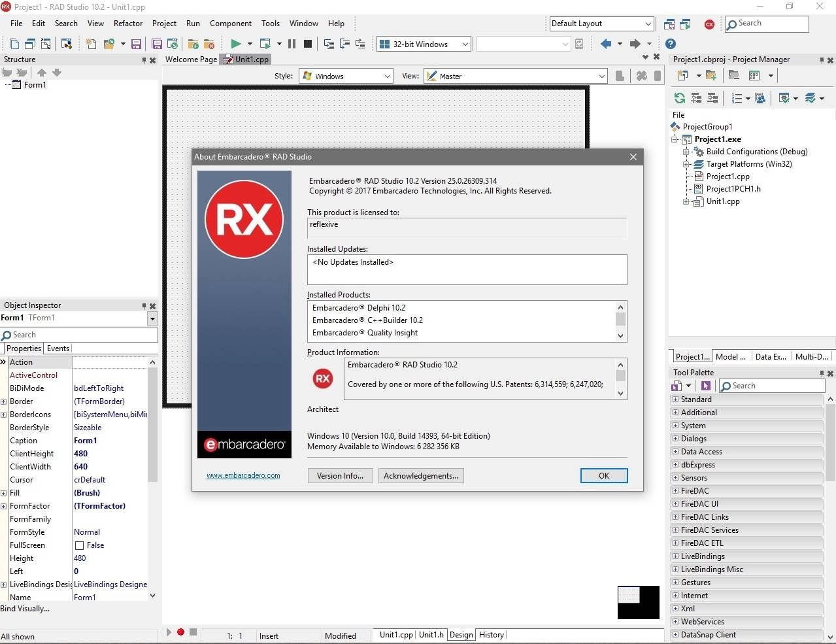
Task: Toggle the Project Manager panel pin
Action: click(822, 60)
